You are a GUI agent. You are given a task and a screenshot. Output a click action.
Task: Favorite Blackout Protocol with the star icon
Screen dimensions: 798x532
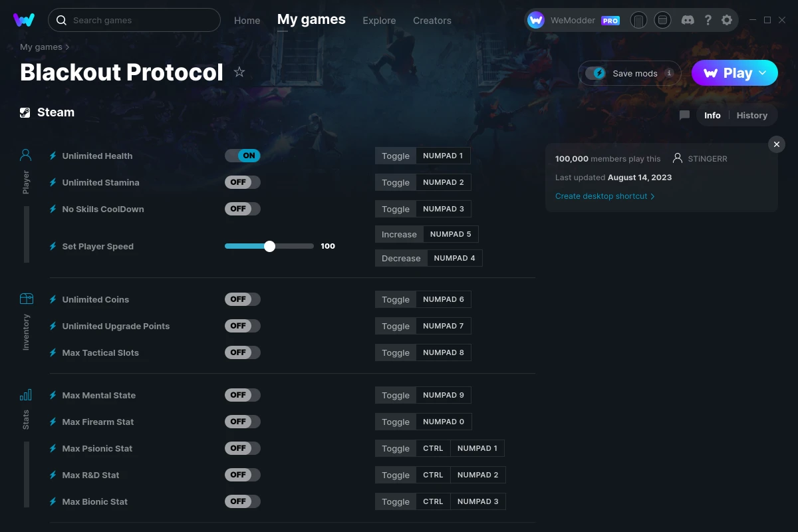[239, 72]
